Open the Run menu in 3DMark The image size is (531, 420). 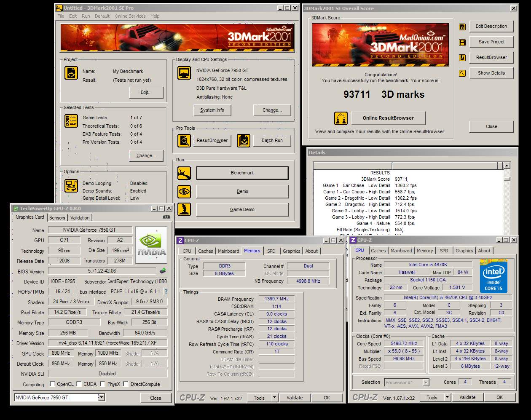tap(86, 16)
